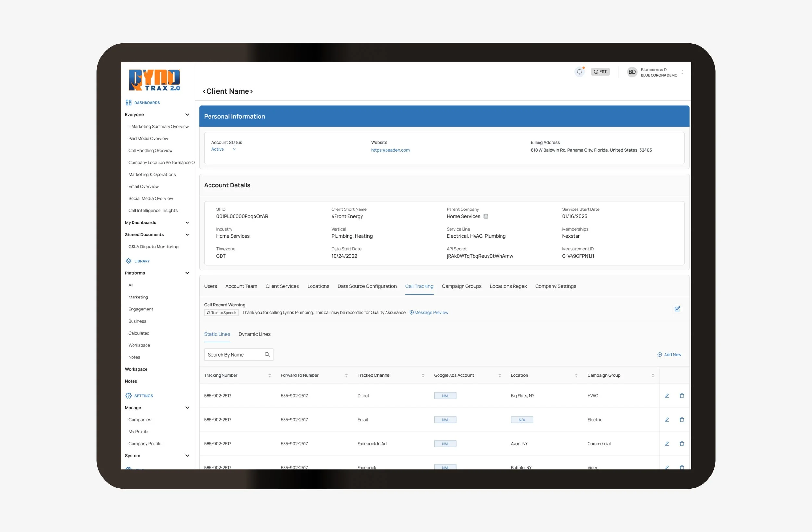Open the Dynamic Lines tab
The image size is (812, 532).
click(254, 334)
